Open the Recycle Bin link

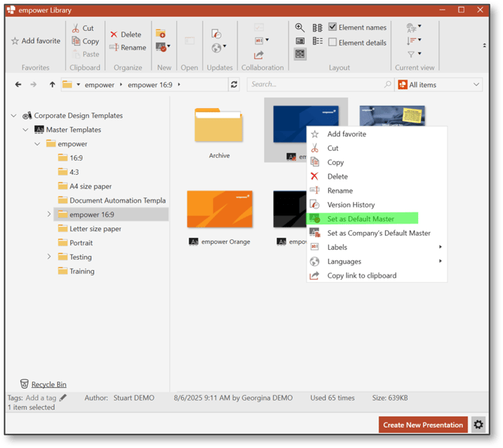click(49, 384)
